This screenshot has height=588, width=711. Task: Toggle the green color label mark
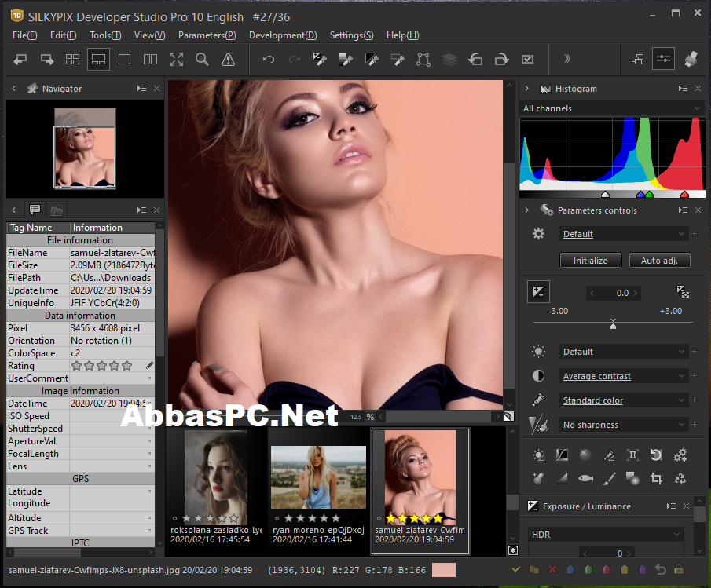tap(588, 569)
